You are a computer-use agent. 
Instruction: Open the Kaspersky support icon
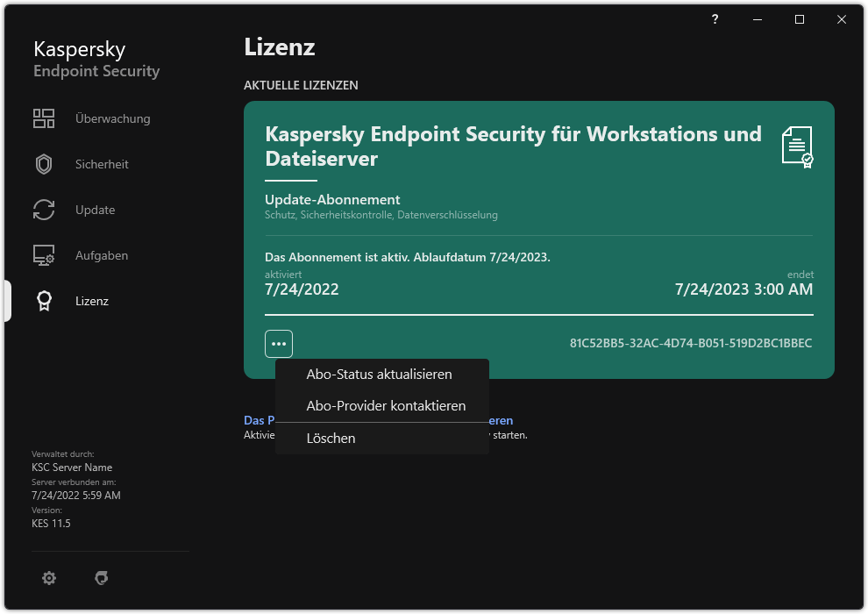click(102, 578)
